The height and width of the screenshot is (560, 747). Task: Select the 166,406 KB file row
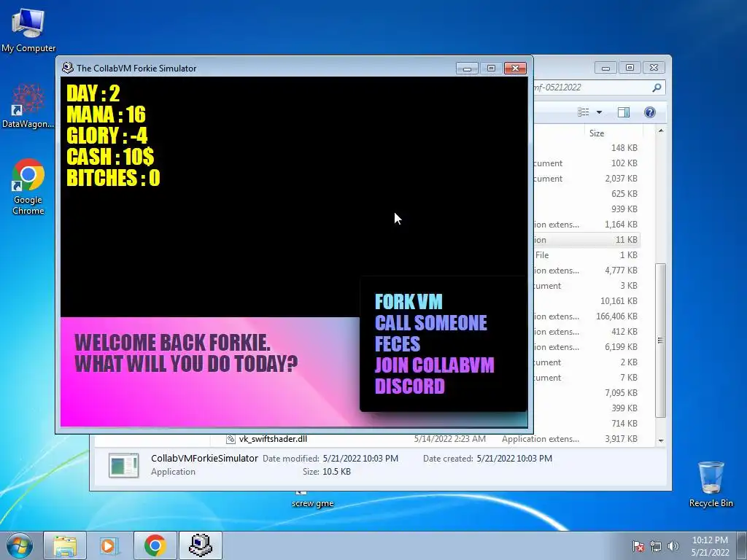coord(587,316)
